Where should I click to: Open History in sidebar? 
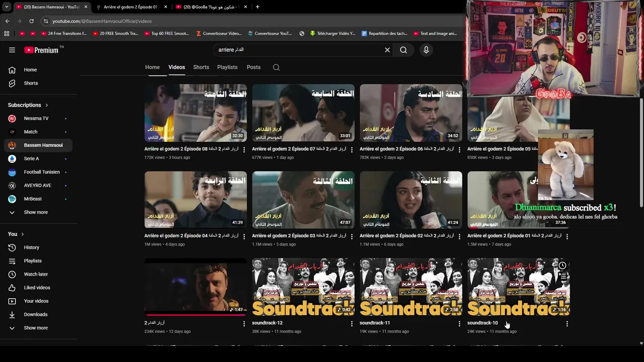(38, 247)
